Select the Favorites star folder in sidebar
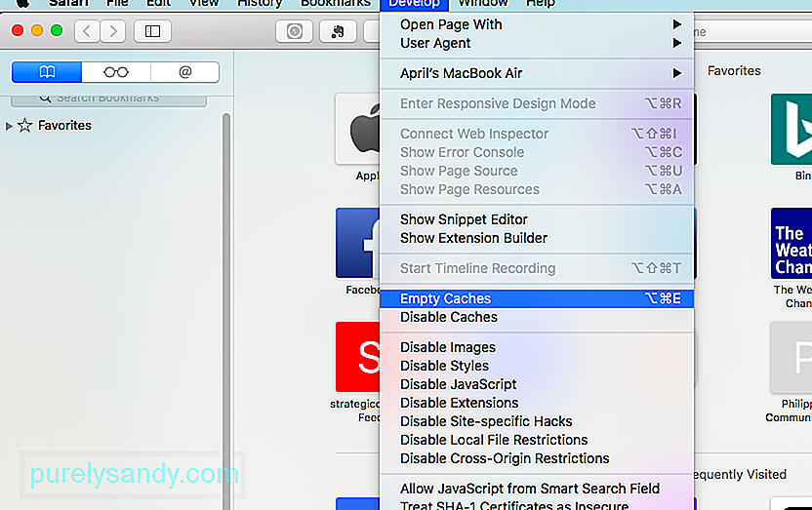 (x=55, y=126)
